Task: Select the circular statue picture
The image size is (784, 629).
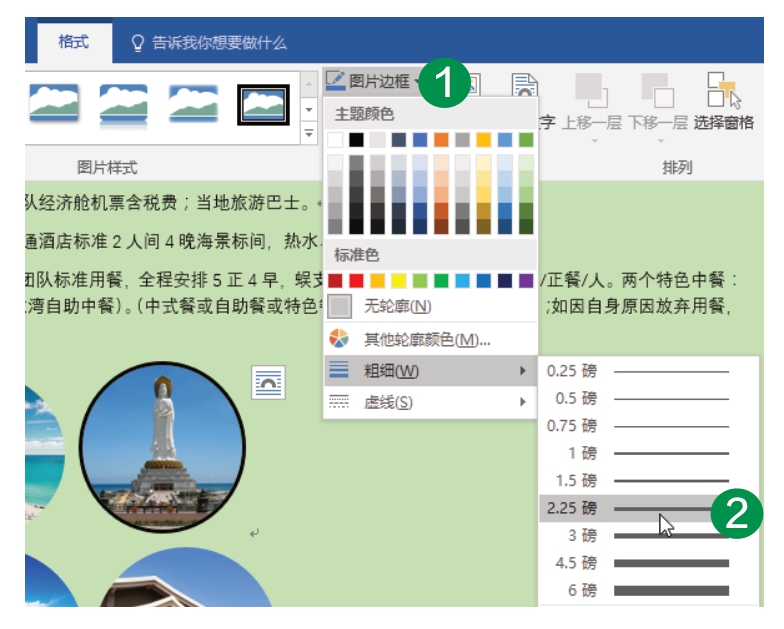Action: [162, 446]
